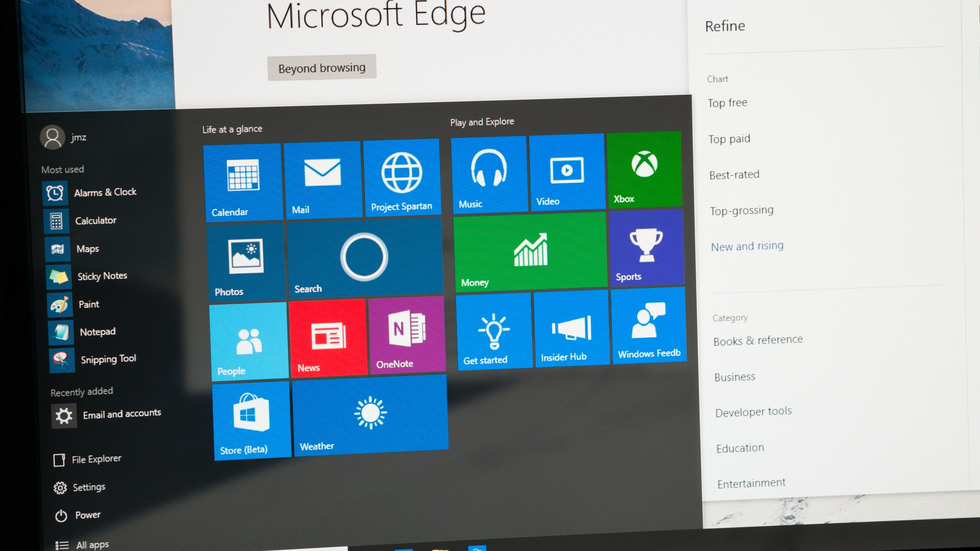
Task: Choose Education category
Action: click(x=740, y=448)
